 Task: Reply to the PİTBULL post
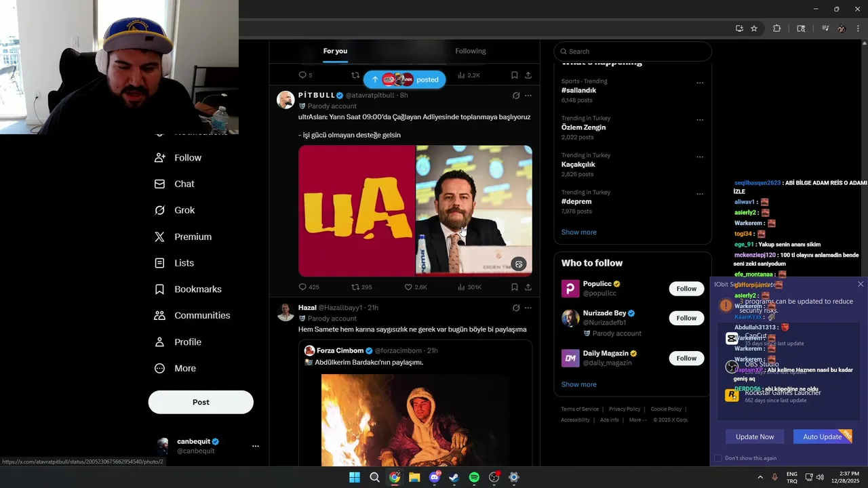309,287
